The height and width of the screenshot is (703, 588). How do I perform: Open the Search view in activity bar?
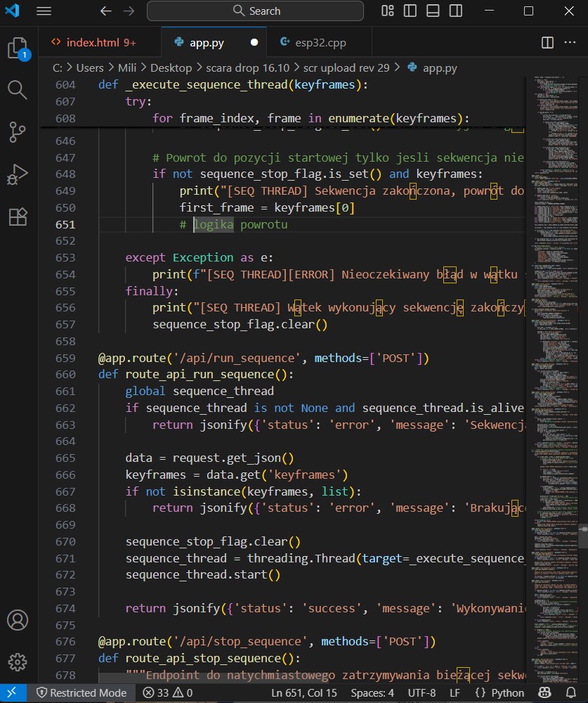click(18, 89)
